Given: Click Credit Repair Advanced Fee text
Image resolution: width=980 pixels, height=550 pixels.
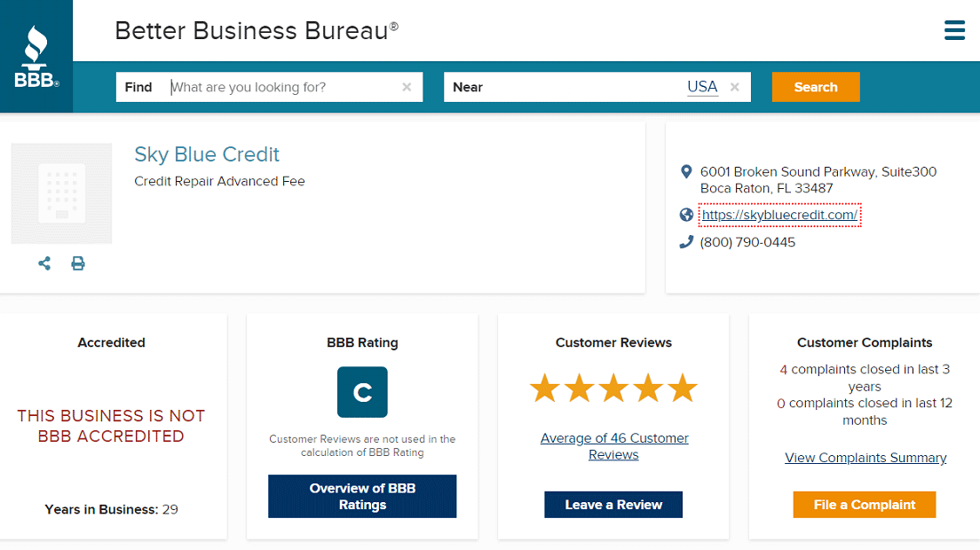Looking at the screenshot, I should (x=219, y=181).
